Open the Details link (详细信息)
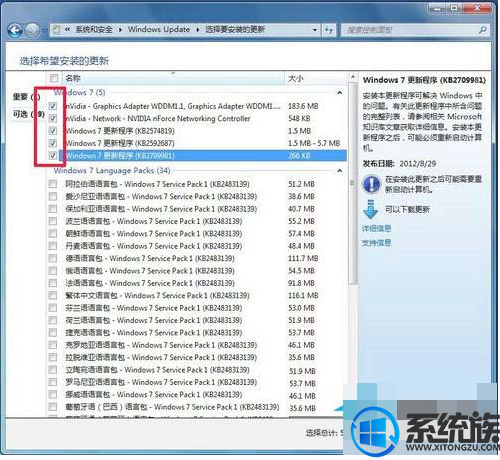 click(376, 228)
